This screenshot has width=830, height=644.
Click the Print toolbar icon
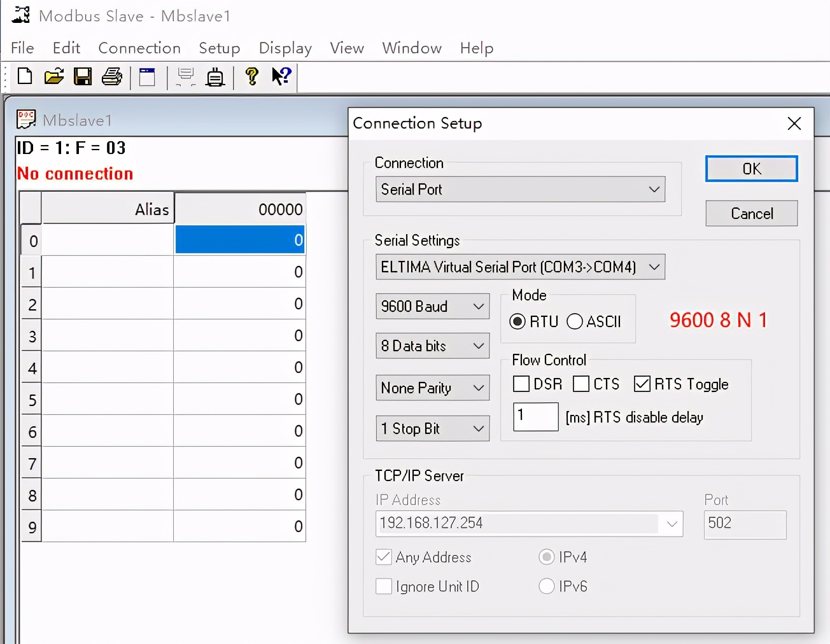coord(112,76)
